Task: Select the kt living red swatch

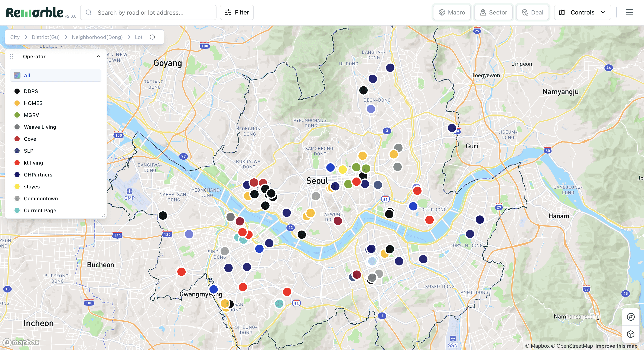Action: tap(17, 163)
